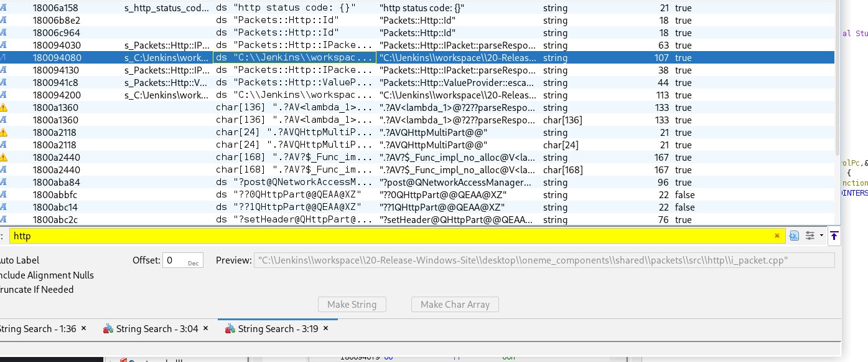Click char[168] type cell
Image resolution: width=868 pixels, height=362 pixels.
[562, 170]
